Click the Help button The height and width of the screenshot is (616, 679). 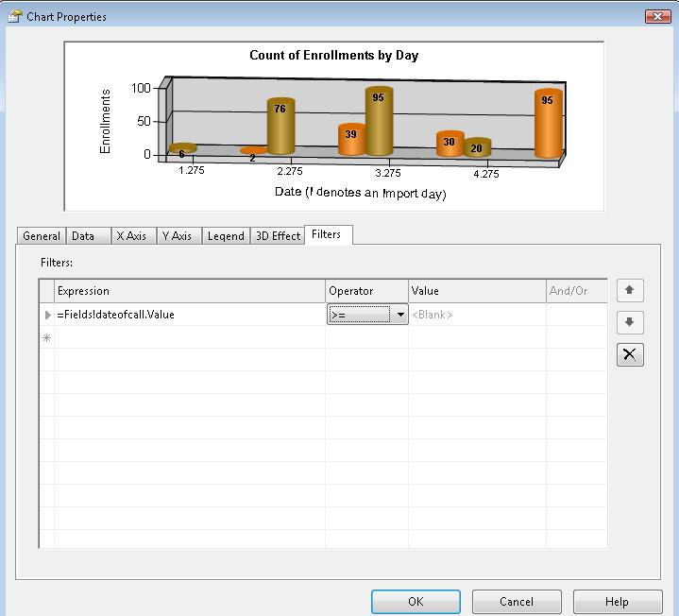click(616, 601)
